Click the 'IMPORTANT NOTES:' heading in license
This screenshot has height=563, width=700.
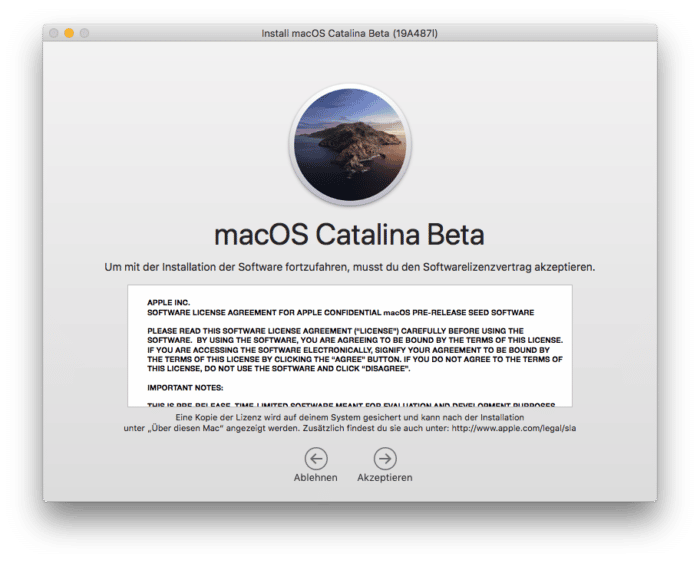tap(185, 388)
